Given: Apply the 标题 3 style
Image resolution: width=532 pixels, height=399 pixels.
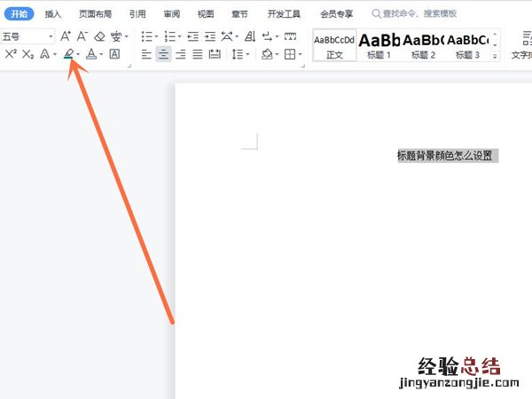Looking at the screenshot, I should tap(467, 45).
